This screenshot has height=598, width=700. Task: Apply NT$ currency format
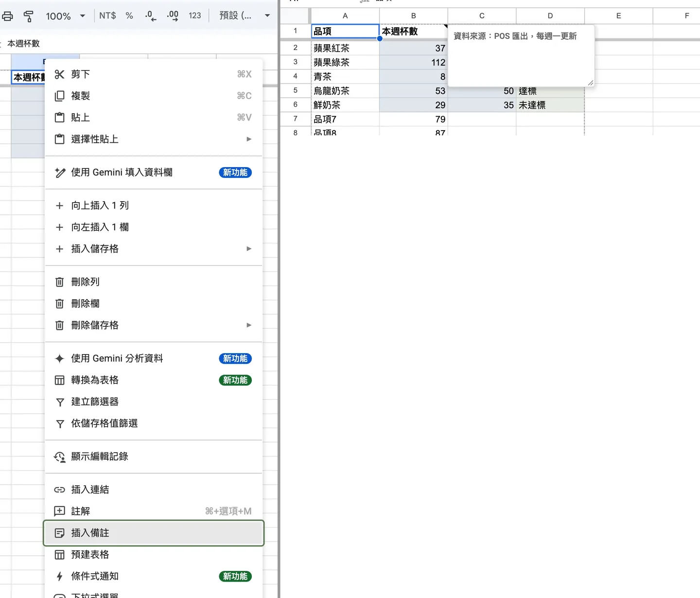107,16
